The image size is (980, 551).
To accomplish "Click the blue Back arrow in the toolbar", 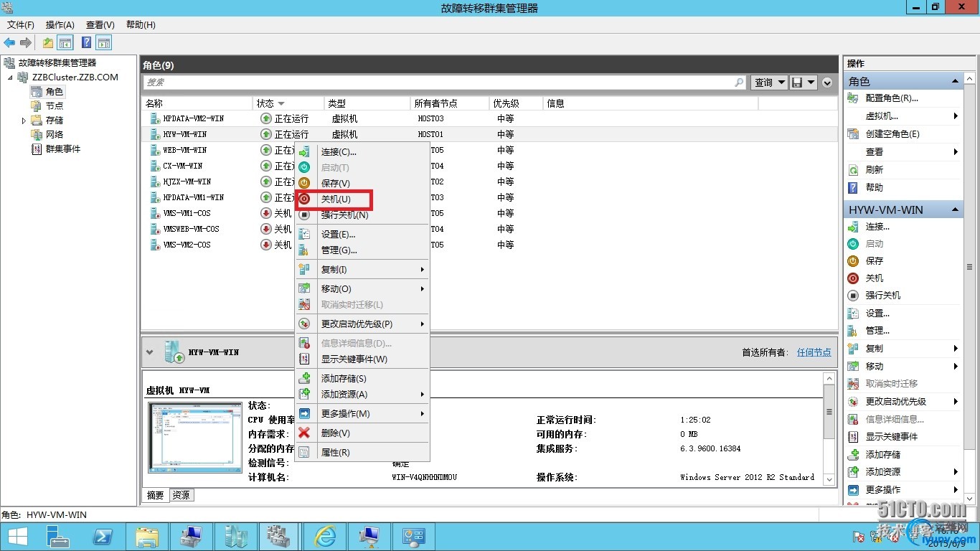I will 9,43.
